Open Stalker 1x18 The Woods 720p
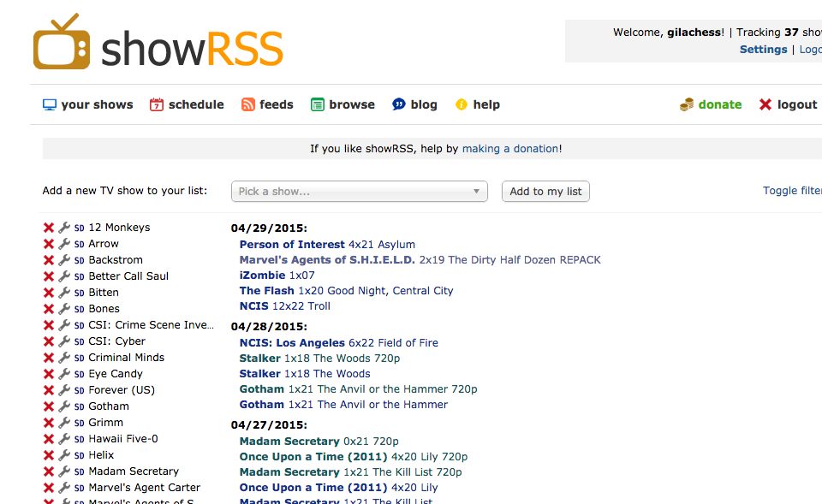 [x=319, y=359]
